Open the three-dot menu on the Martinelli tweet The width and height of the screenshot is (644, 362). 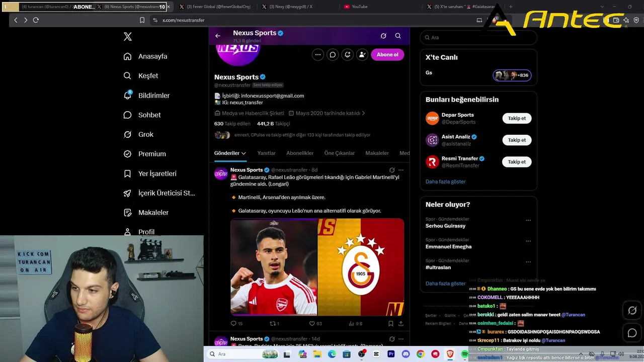point(401,170)
